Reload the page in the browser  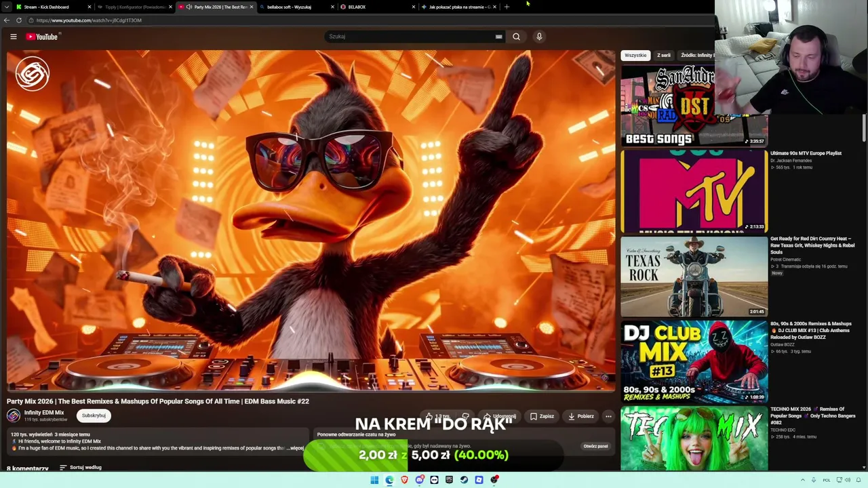click(19, 20)
